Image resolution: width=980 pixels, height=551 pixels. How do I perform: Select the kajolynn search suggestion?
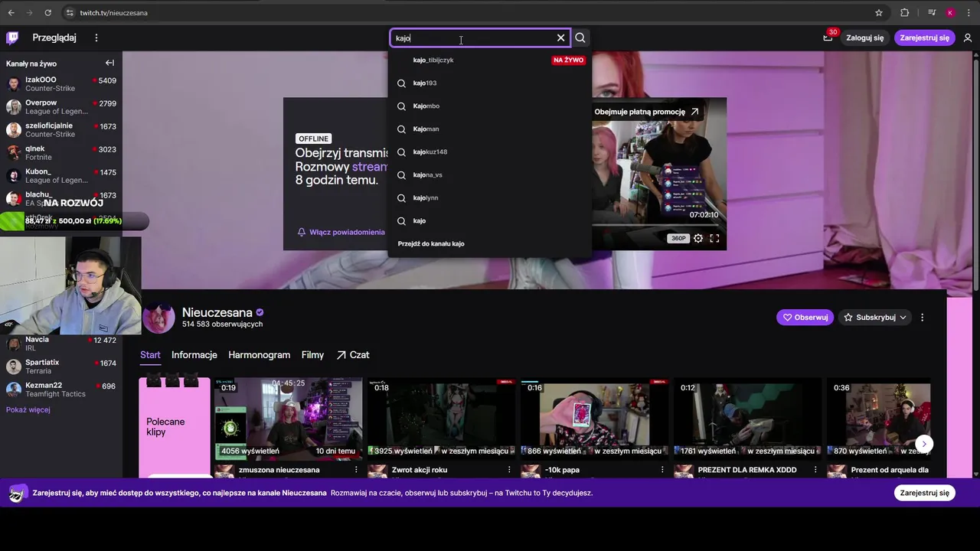coord(490,197)
